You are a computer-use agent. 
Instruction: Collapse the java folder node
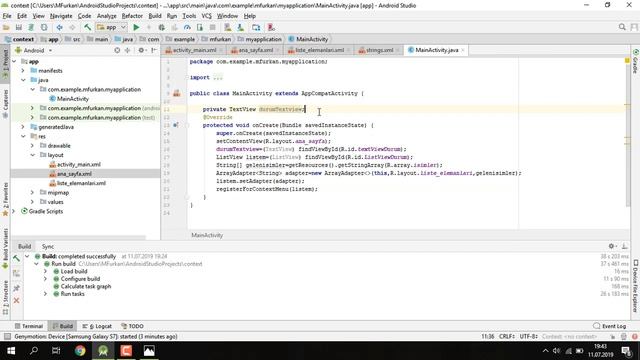pyautogui.click(x=23, y=80)
